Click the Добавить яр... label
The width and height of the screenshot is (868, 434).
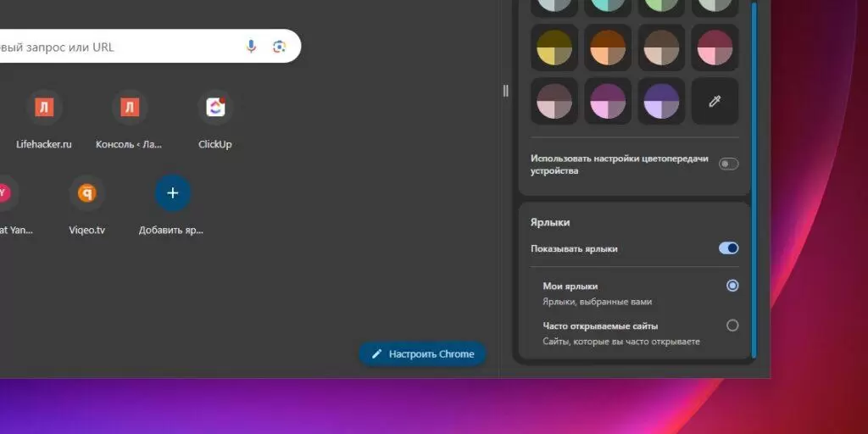(171, 231)
